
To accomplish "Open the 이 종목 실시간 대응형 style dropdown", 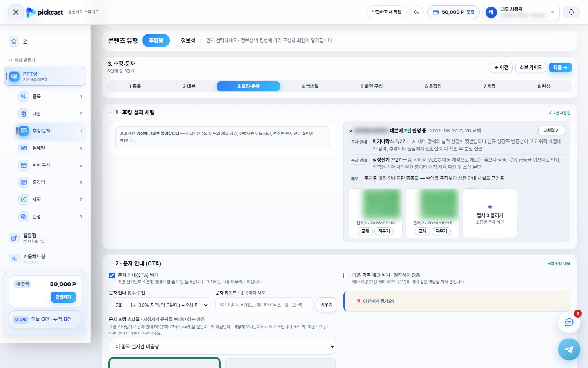I will (223, 346).
